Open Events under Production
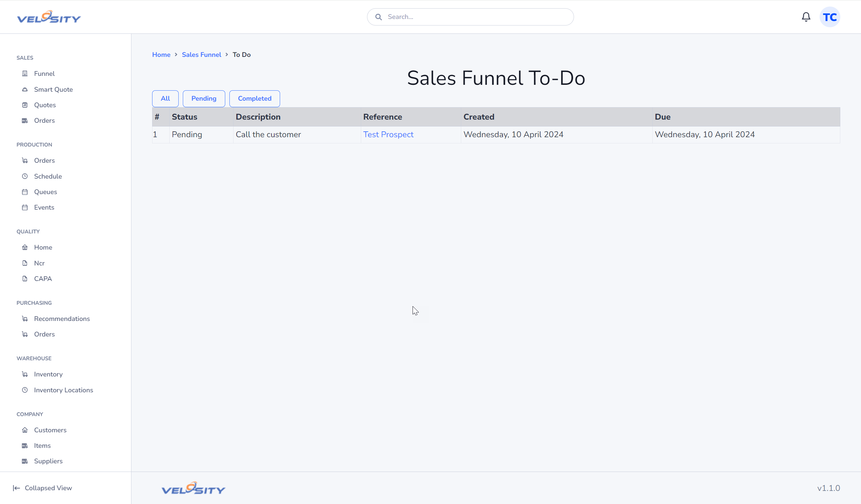This screenshot has height=504, width=861. pos(44,207)
